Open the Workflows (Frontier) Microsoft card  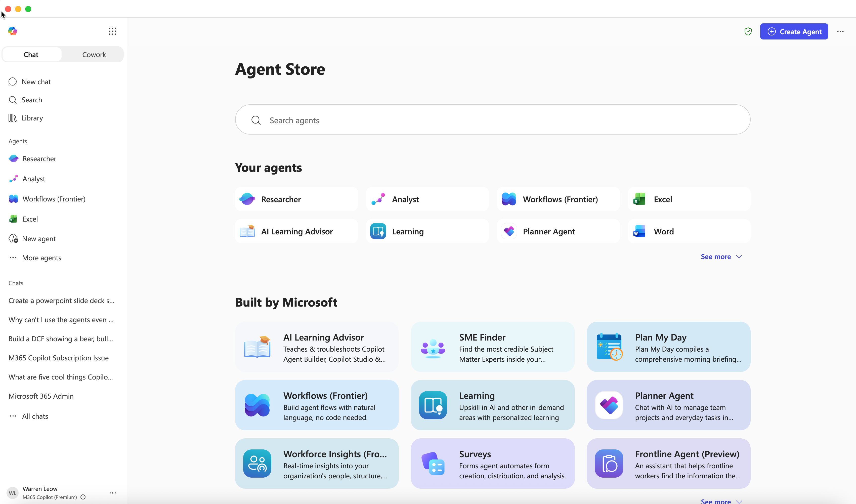pyautogui.click(x=317, y=405)
